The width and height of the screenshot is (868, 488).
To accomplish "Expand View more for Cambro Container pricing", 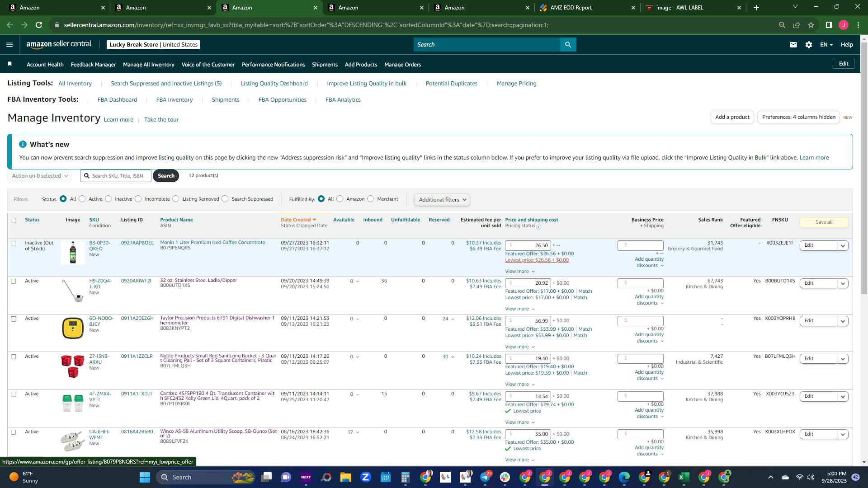I will tap(520, 422).
